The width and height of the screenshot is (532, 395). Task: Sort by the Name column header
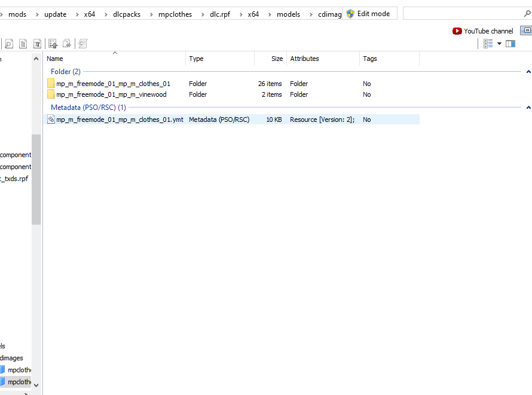coord(115,59)
